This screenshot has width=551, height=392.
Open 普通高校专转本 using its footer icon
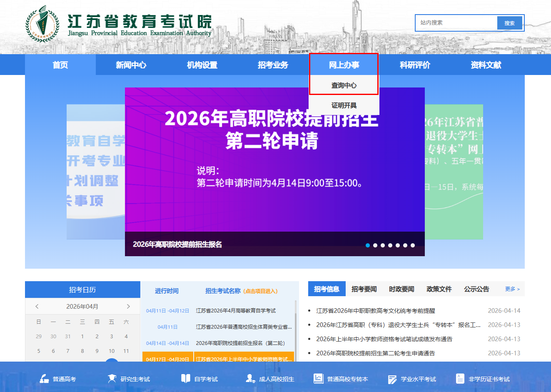pyautogui.click(x=319, y=378)
